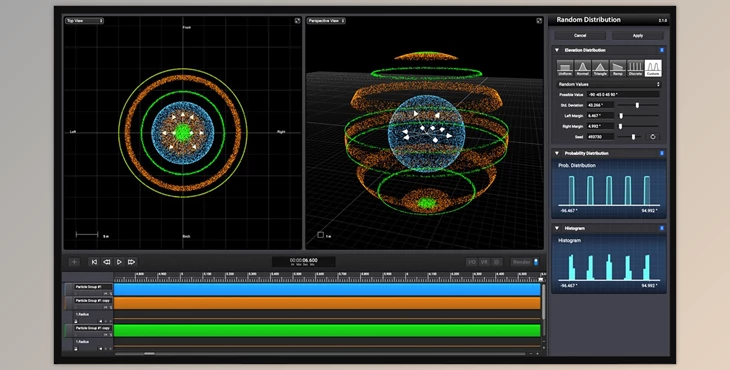Collapse the Elevation Distribution section
730x370 pixels.
[x=557, y=50]
